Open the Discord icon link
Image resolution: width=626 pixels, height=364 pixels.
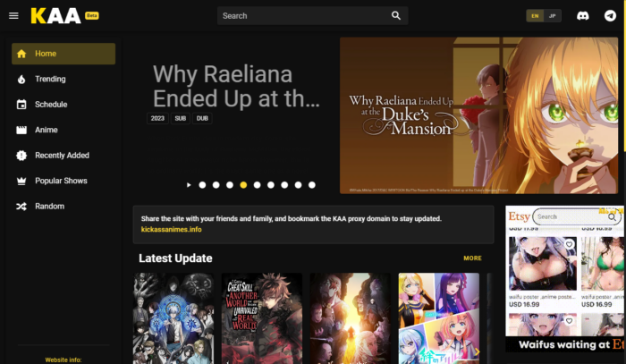582,15
